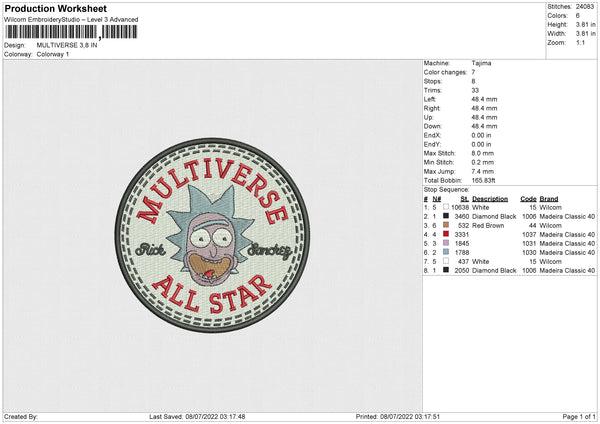
Task: Select the black swatch beside 3460 stitches
Action: [446, 216]
